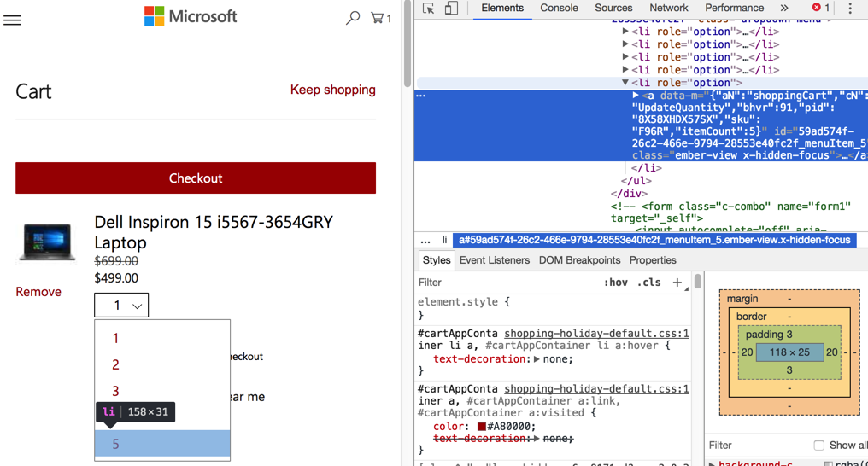Open the Sources tab
Screen dimensions: 868x466
click(613, 8)
